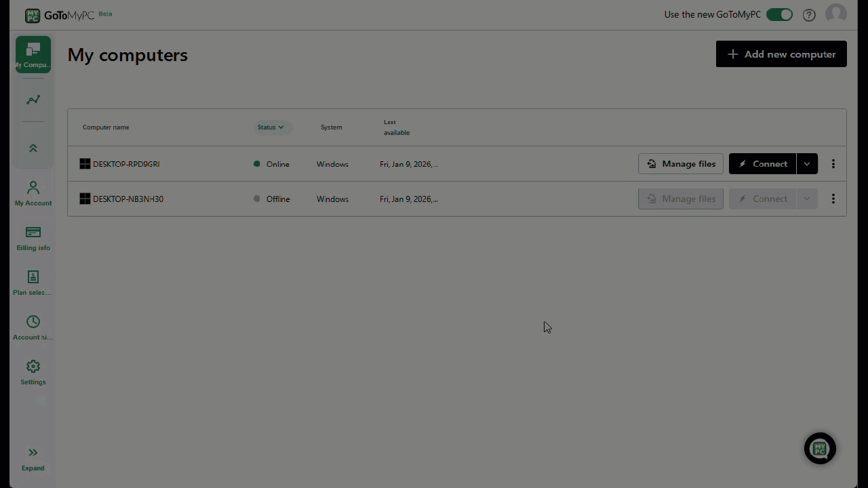The height and width of the screenshot is (488, 868).
Task: Open Connect options dropdown arrow for DESKTOP-RPD9GRI
Action: click(807, 164)
